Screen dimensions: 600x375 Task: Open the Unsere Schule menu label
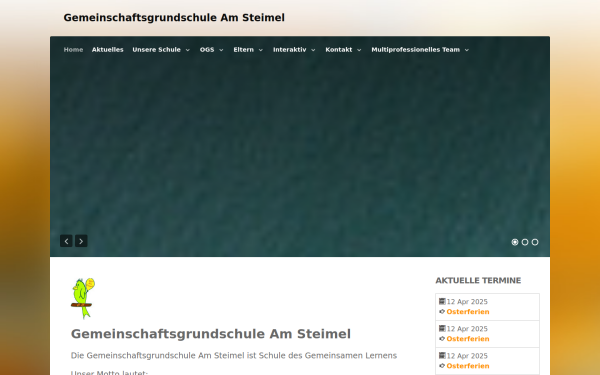click(x=157, y=50)
